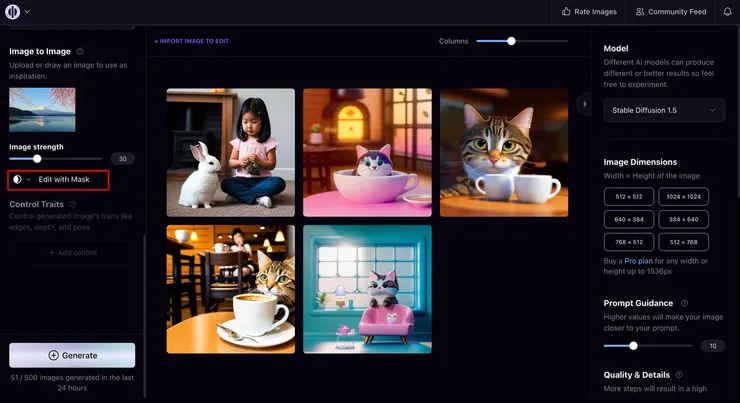This screenshot has width=740, height=403.
Task: Click the Edit with Mask button
Action: tap(58, 180)
